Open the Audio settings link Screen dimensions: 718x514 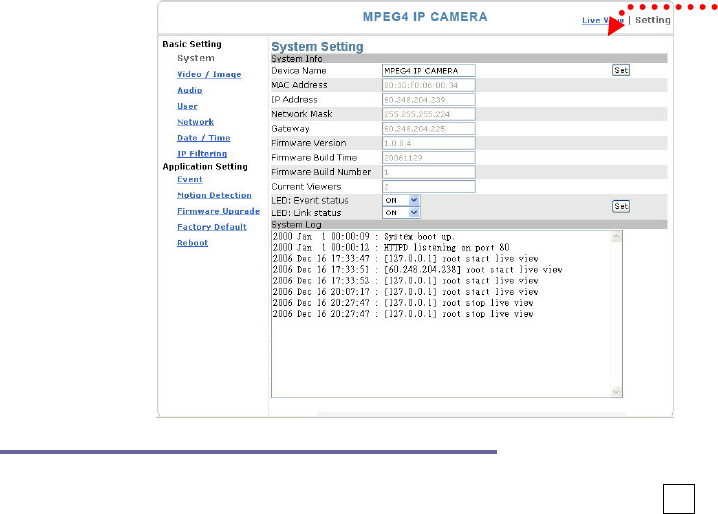tap(190, 90)
